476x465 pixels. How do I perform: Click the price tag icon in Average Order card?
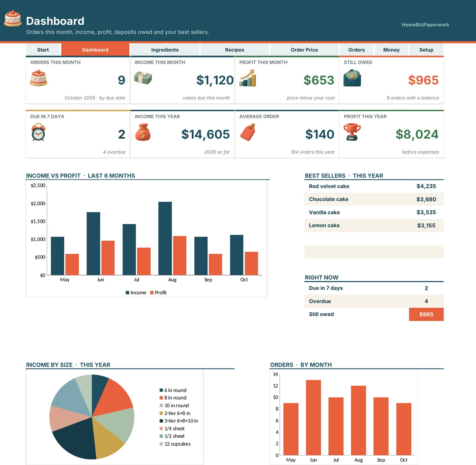coord(247,132)
